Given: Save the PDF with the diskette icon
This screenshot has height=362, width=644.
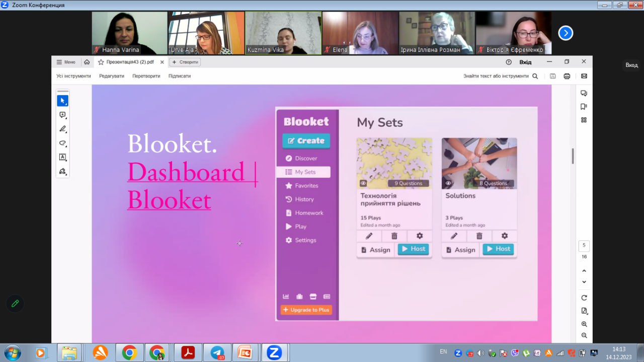Looking at the screenshot, I should 553,76.
